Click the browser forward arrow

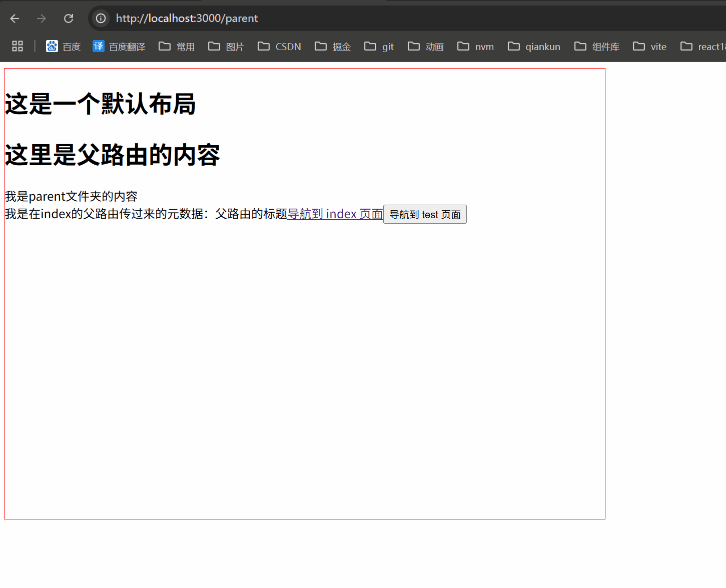42,19
